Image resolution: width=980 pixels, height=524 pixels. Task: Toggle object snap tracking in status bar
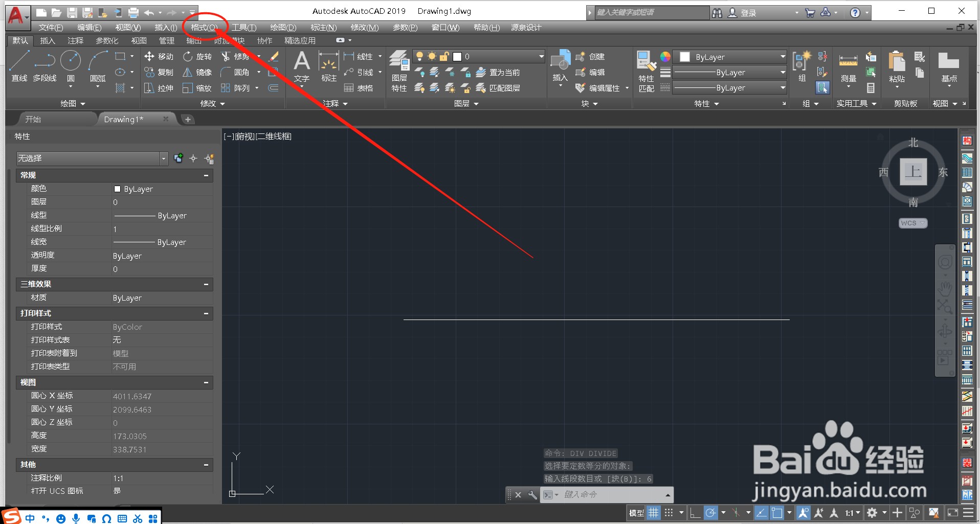[761, 513]
